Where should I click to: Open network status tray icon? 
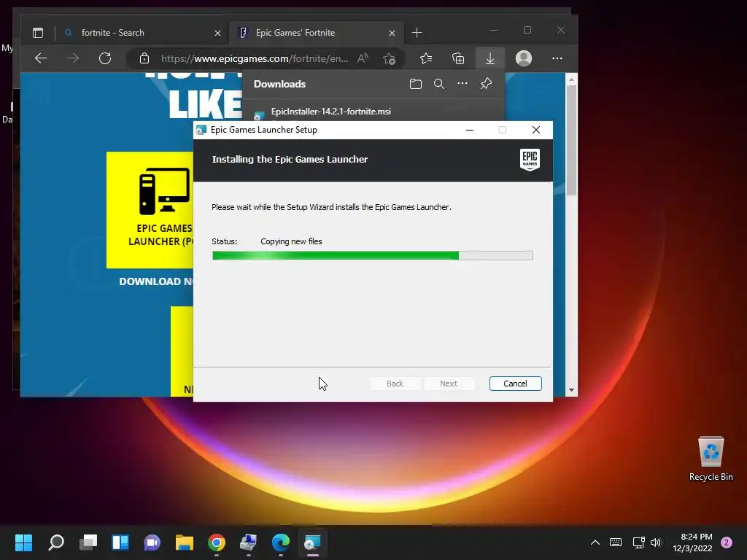point(638,542)
